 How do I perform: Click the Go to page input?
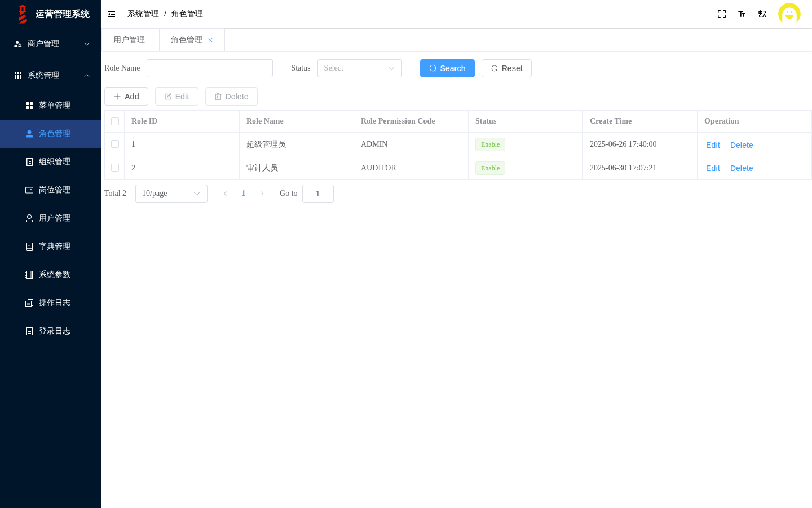[x=318, y=194]
